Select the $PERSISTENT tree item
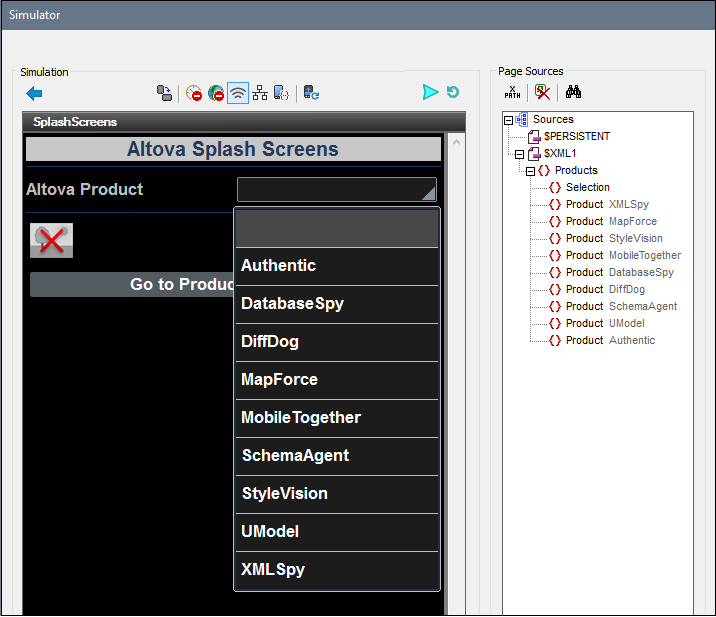 pyautogui.click(x=576, y=136)
